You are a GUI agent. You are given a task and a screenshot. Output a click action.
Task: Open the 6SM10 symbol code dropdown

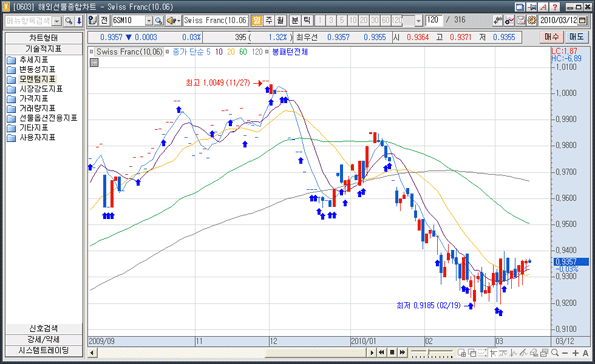coord(149,20)
